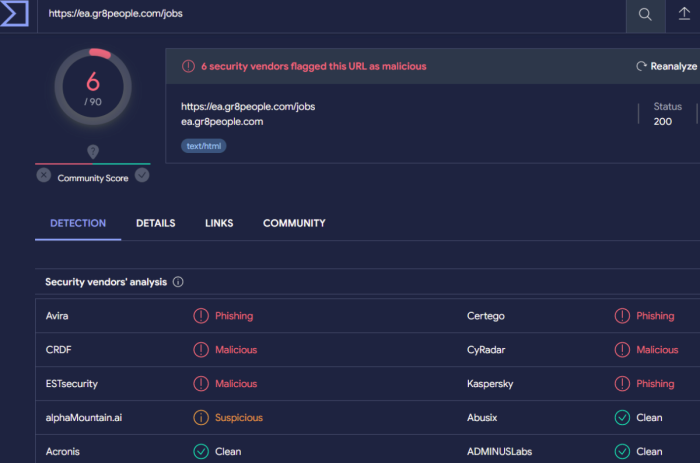Click the community score checkmark vote icon
This screenshot has height=463, width=700.
click(x=142, y=175)
